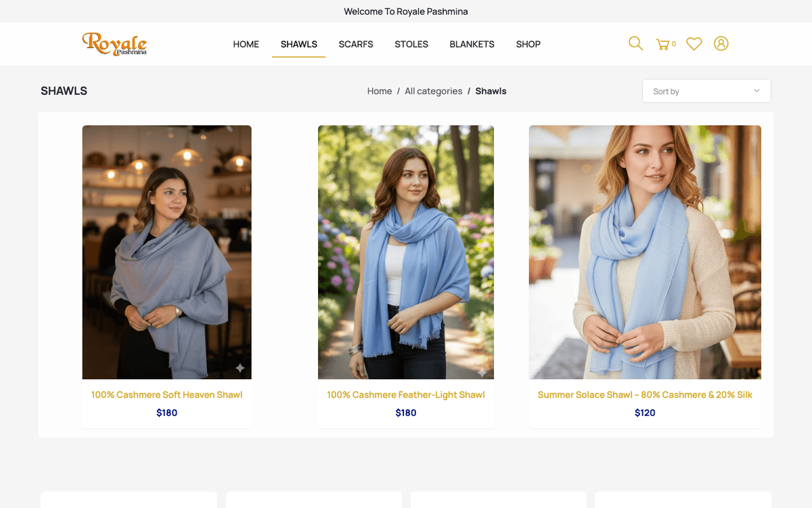Open the SHOP menu item
The height and width of the screenshot is (508, 812).
pyautogui.click(x=528, y=44)
